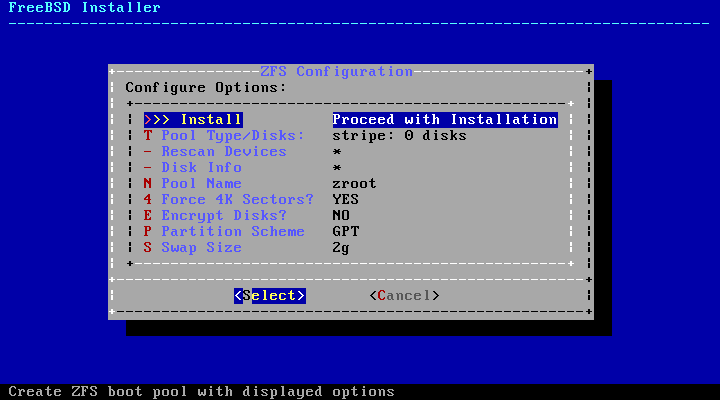Click the GPT partition scheme value
This screenshot has width=720, height=400.
click(345, 231)
